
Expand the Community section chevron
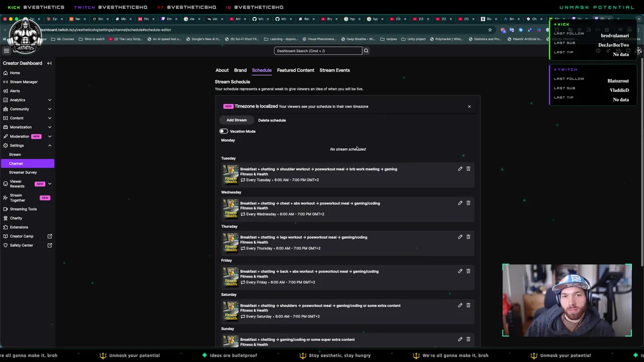pyautogui.click(x=49, y=109)
